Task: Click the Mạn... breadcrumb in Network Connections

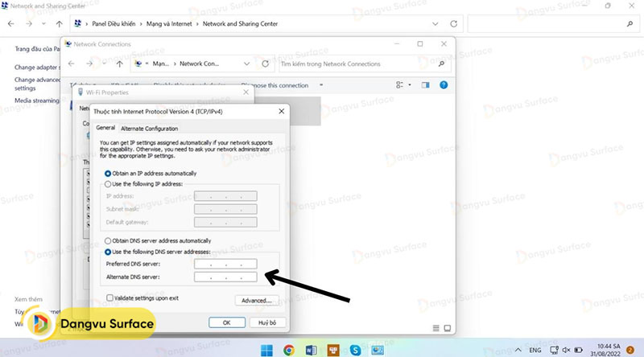Action: (x=160, y=64)
